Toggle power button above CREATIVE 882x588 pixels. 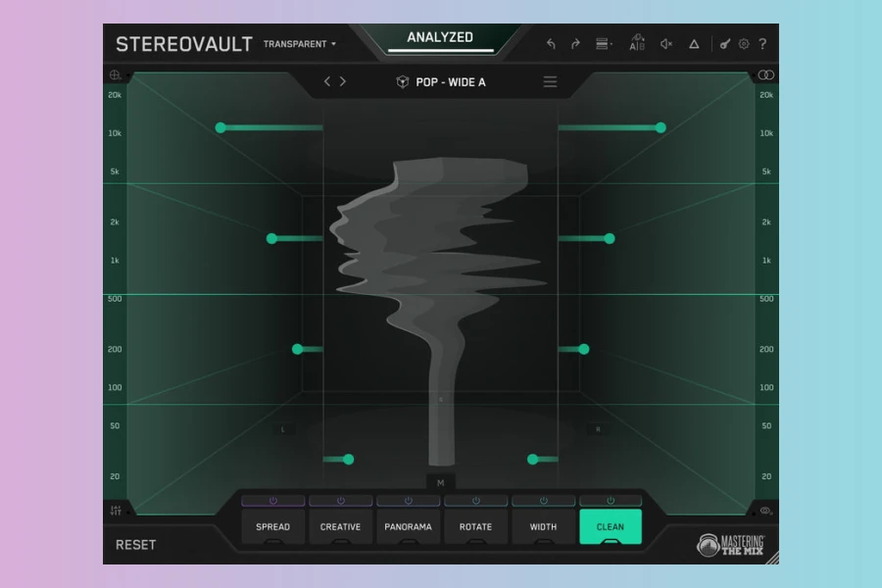click(341, 500)
